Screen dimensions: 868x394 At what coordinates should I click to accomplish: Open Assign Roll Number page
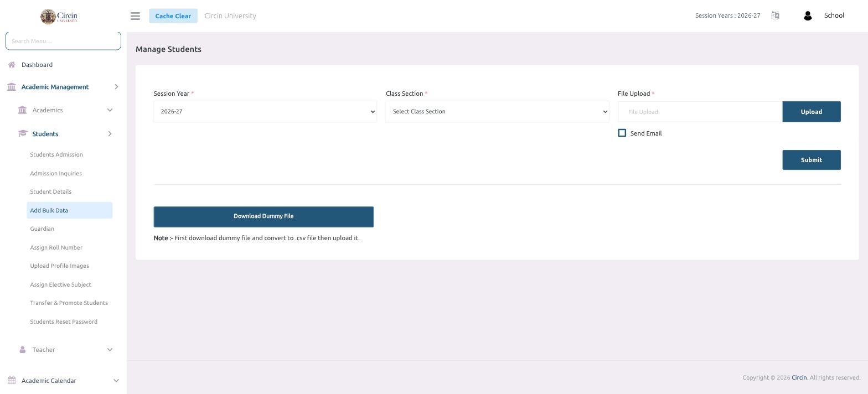coord(56,247)
